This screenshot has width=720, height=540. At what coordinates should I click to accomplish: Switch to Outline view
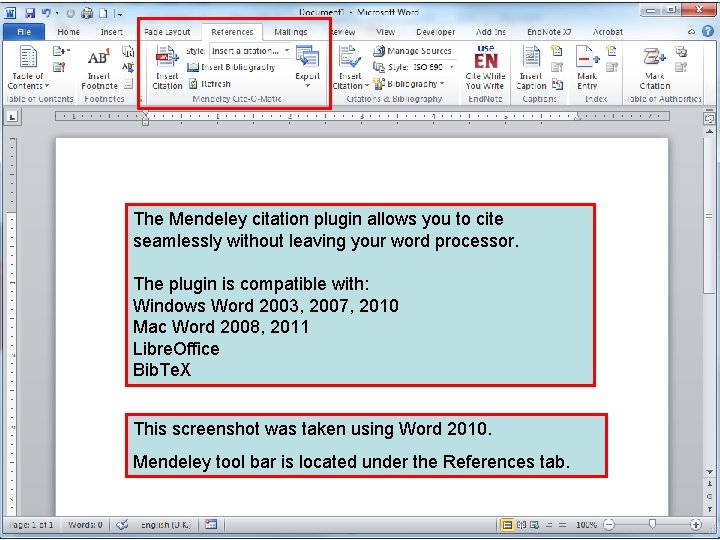coord(549,524)
